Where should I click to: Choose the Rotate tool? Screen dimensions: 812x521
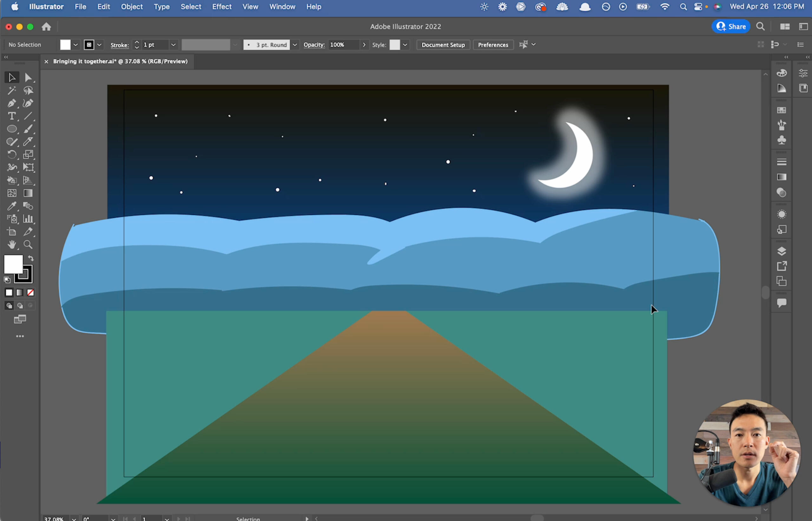11,155
